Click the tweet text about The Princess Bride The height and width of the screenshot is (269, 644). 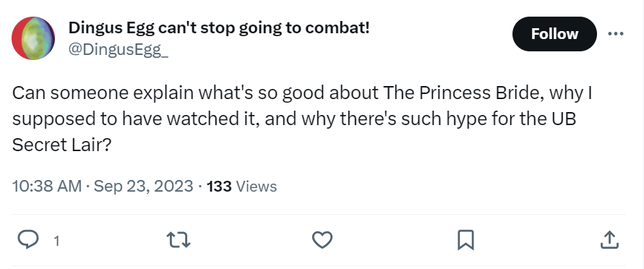click(302, 119)
